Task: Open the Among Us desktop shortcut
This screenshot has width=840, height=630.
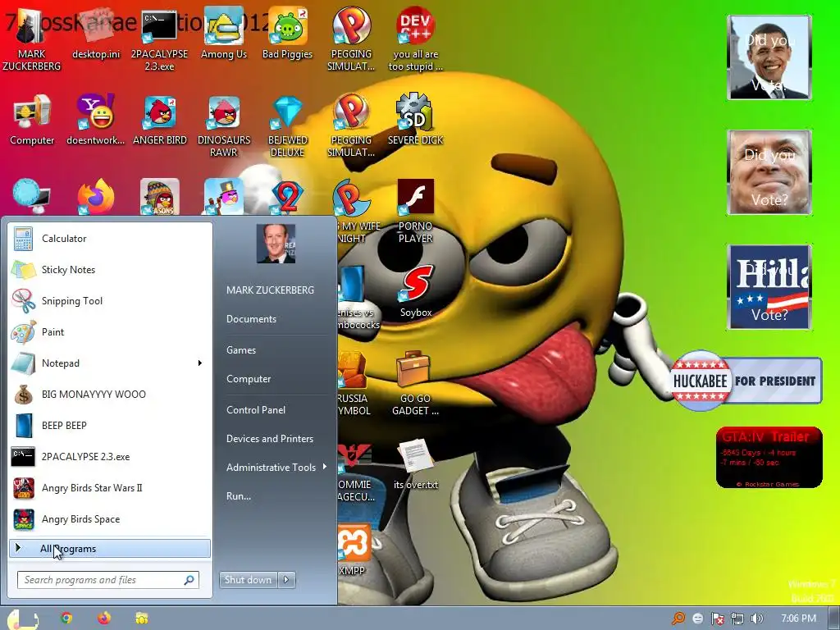Action: tap(223, 34)
